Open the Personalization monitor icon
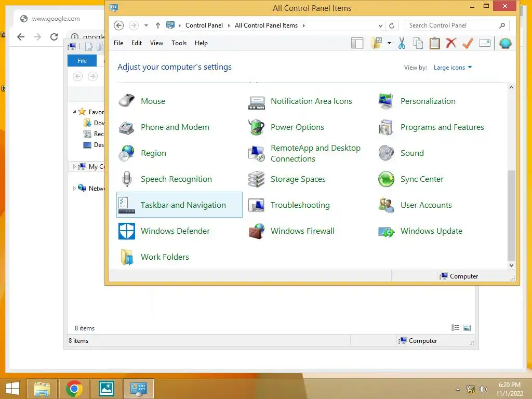The height and width of the screenshot is (399, 532). (x=386, y=101)
